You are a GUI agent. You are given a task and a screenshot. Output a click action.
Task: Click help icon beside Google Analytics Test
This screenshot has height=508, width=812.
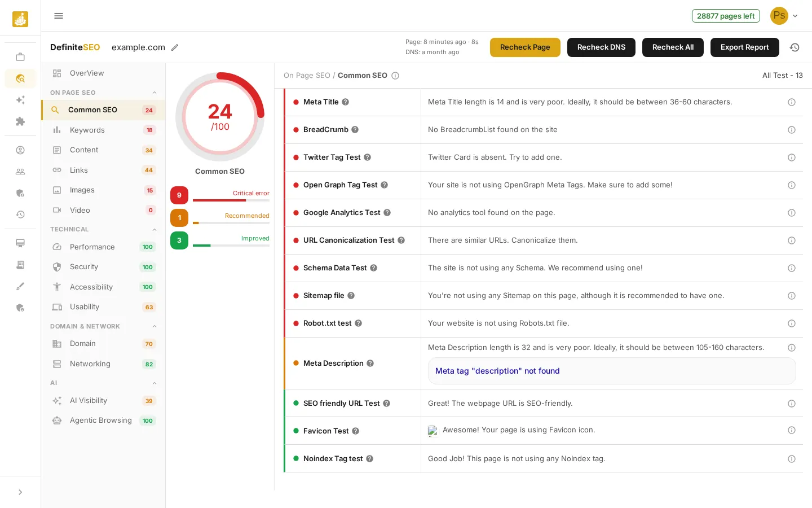[x=387, y=213]
